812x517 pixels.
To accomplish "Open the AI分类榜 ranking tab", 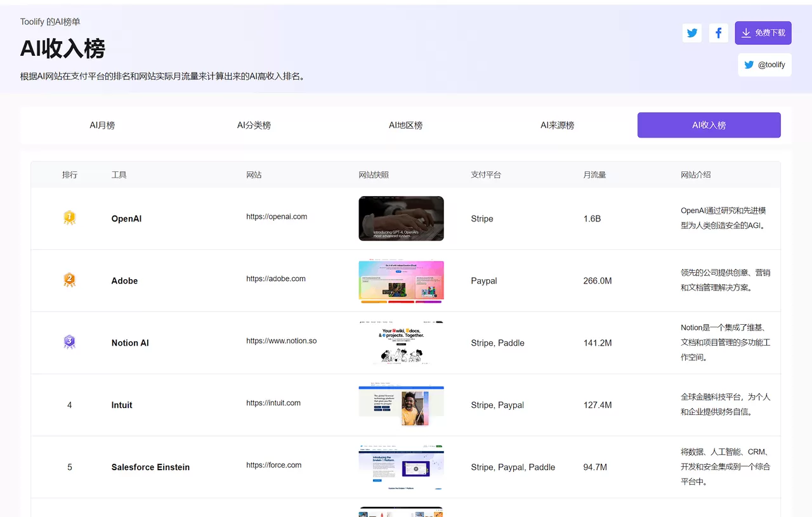I will tap(254, 125).
